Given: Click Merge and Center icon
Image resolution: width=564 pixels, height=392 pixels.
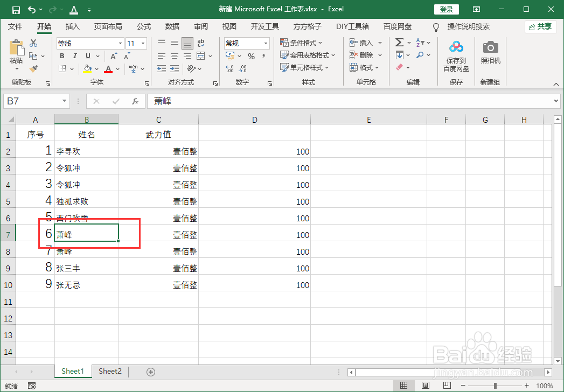Looking at the screenshot, I should (x=201, y=56).
